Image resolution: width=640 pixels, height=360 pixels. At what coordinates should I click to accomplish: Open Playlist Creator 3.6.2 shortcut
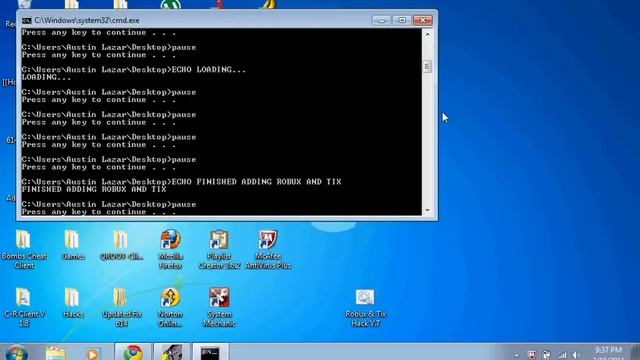point(219,249)
